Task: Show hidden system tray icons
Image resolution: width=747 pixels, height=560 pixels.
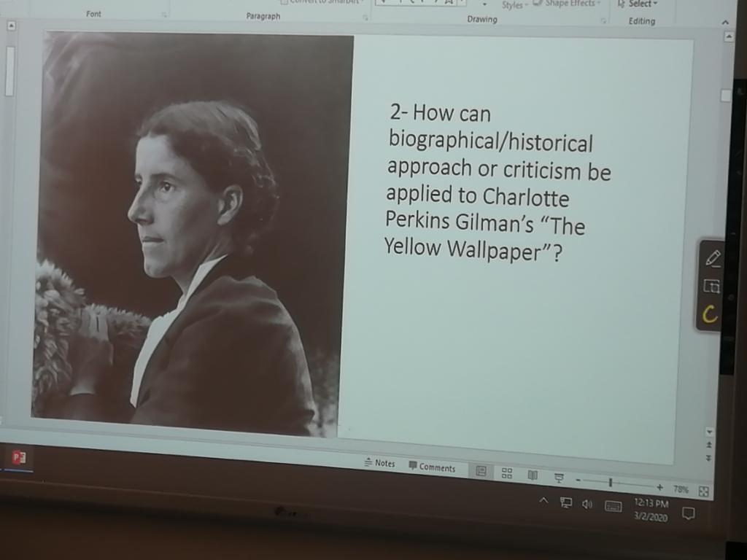Action: click(x=543, y=500)
